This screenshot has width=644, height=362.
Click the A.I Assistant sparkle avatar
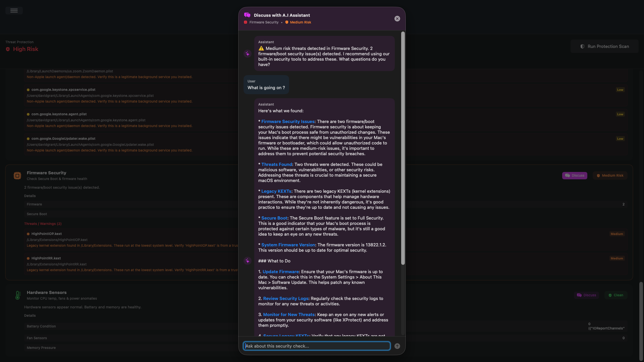(x=247, y=54)
